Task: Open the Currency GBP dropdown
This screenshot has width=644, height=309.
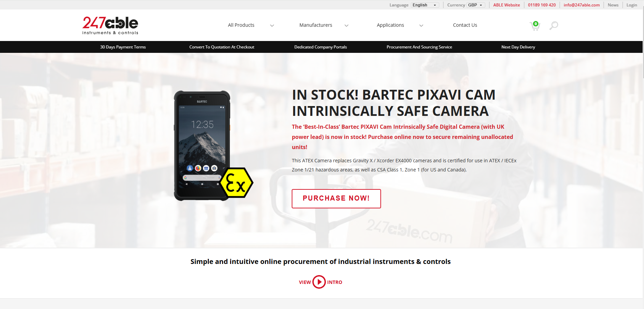Action: click(476, 5)
